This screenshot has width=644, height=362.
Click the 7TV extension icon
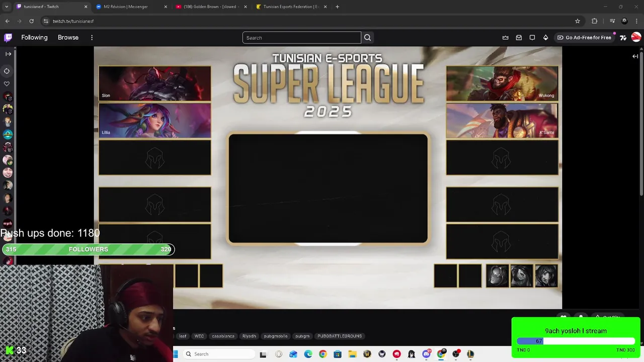click(623, 37)
